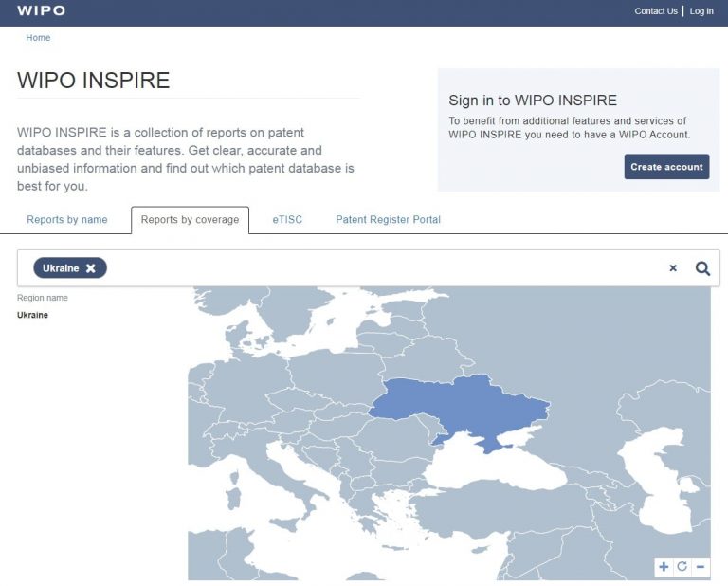
Task: Click the Ukraine tag label
Action: [x=61, y=268]
